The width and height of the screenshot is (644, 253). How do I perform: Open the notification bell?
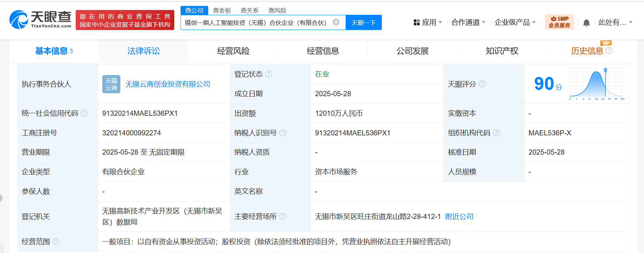pos(586,23)
